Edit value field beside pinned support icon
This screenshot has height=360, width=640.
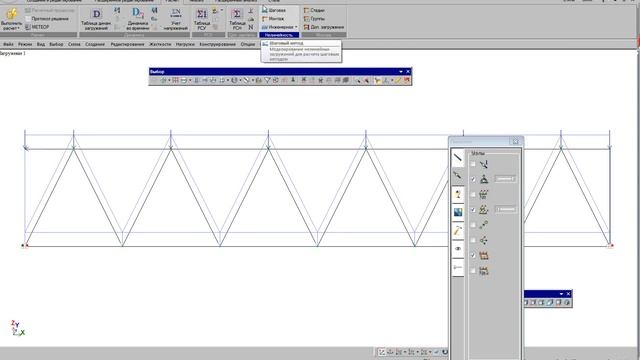505,179
